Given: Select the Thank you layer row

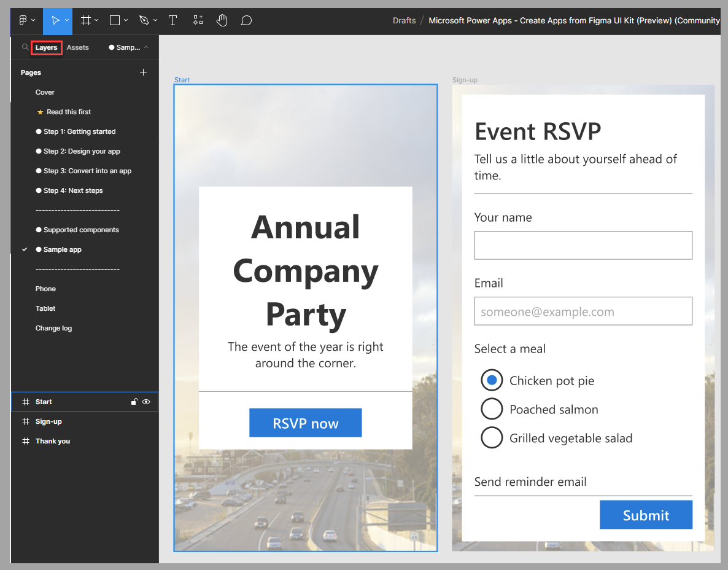Looking at the screenshot, I should click(85, 441).
